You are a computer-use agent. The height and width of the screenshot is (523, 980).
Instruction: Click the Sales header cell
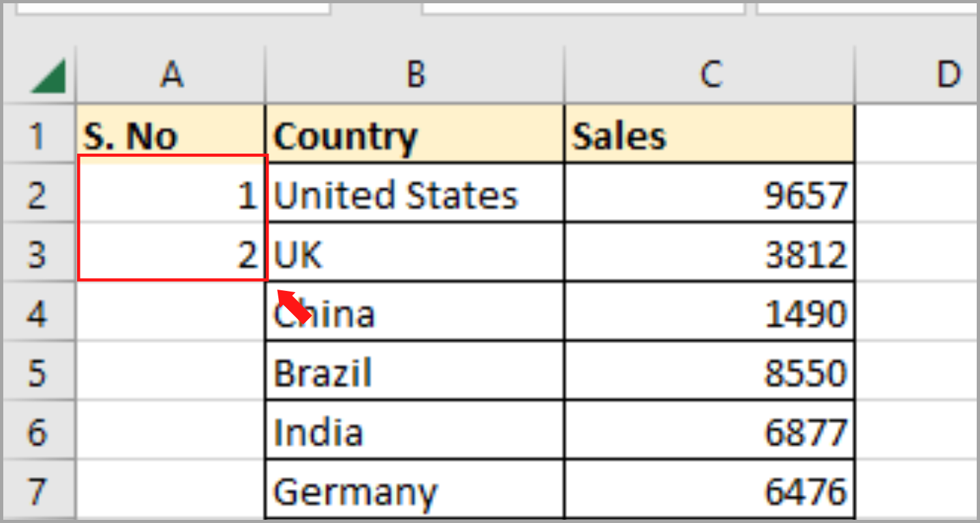(x=710, y=135)
